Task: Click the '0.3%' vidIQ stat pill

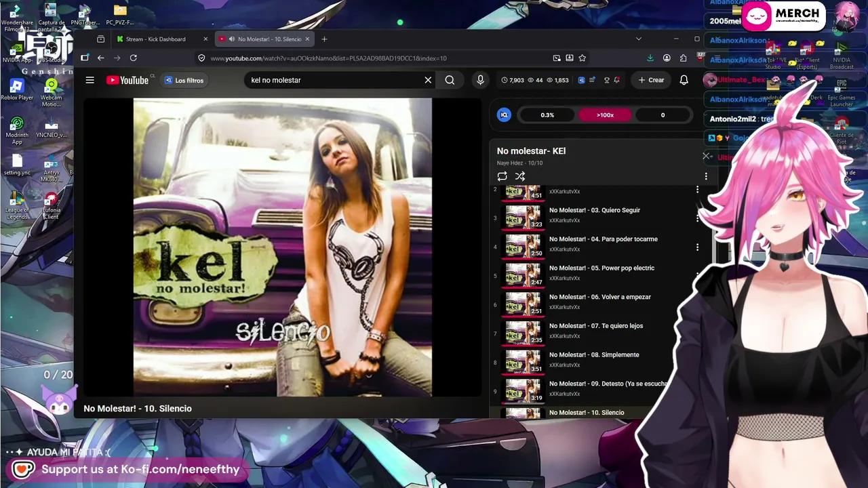Action: [x=547, y=115]
